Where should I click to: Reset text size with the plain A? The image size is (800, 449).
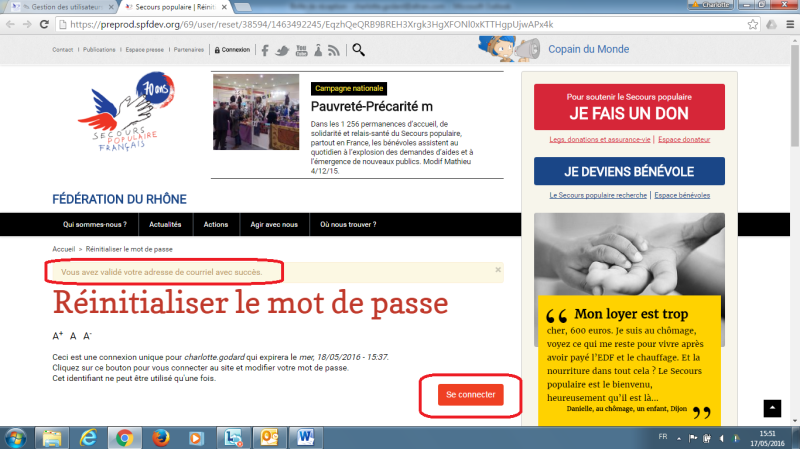point(73,336)
